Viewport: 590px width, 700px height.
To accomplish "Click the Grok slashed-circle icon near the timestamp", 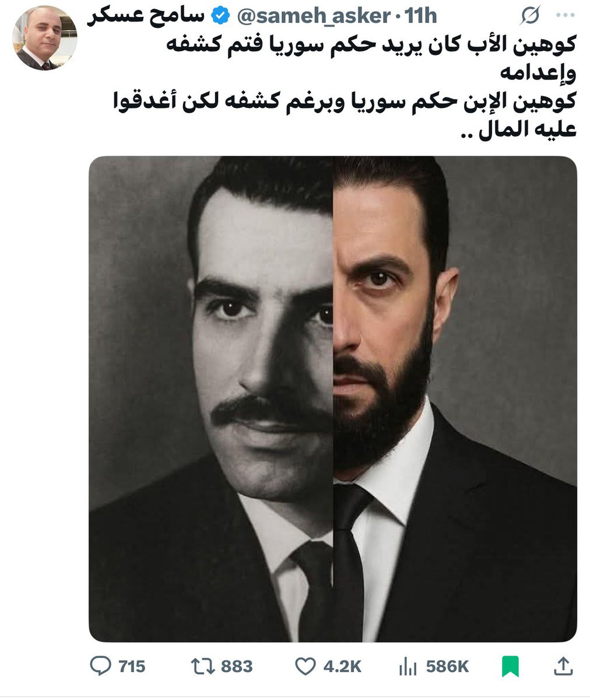I will (x=529, y=17).
